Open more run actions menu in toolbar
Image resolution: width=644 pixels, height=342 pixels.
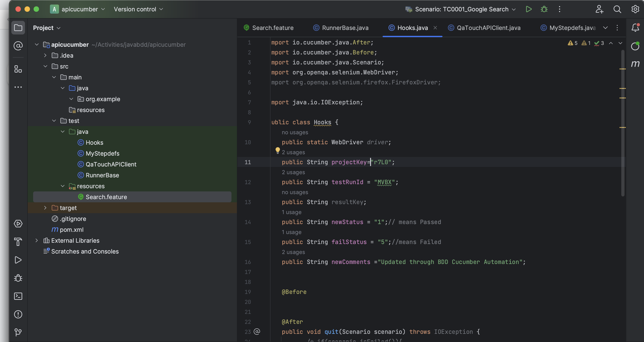pyautogui.click(x=560, y=9)
